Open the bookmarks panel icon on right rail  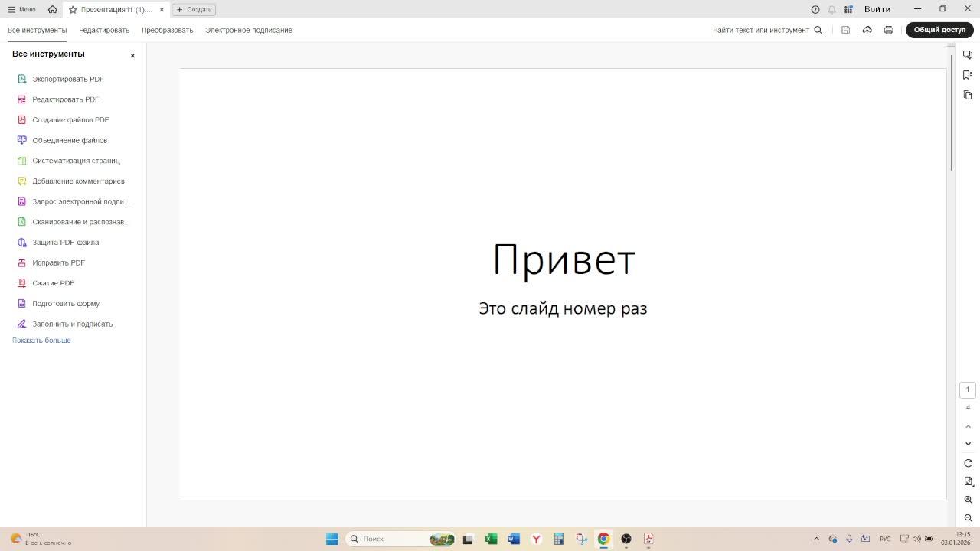968,74
